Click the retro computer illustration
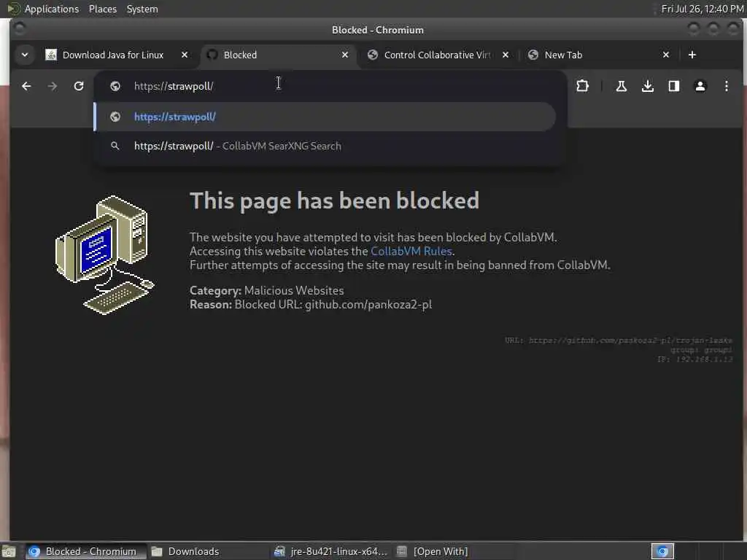The image size is (747, 560). (105, 254)
